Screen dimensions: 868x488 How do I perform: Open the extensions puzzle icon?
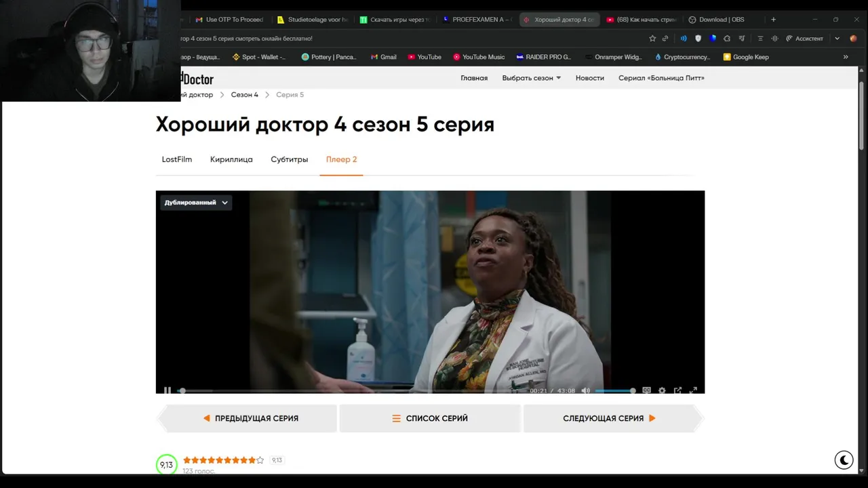click(727, 39)
